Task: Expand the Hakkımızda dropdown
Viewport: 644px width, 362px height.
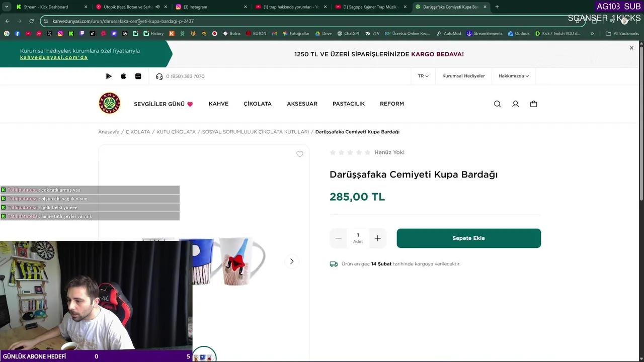Action: (514, 76)
